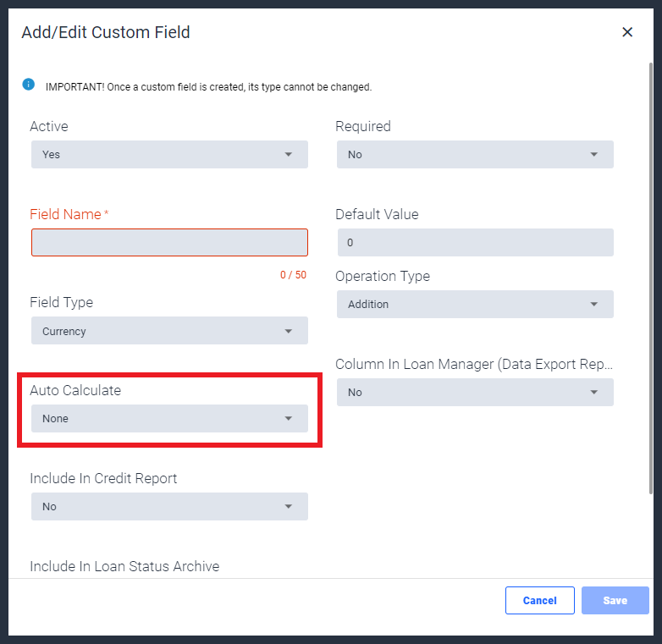Viewport: 662px width, 644px height.
Task: Click the arrow icon on Active dropdown
Action: (289, 155)
